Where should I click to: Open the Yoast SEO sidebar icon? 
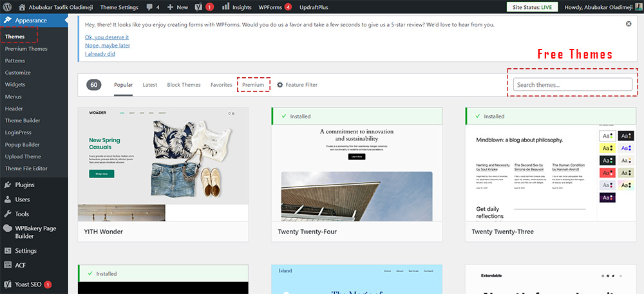click(8, 284)
